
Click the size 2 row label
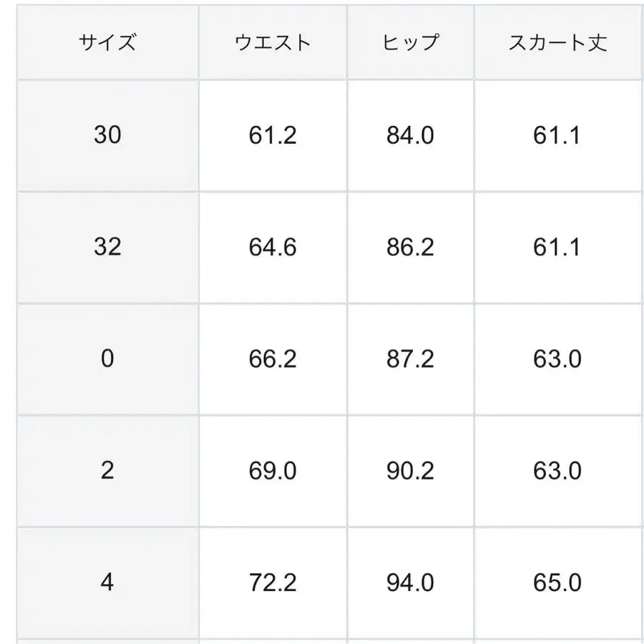coord(107,471)
